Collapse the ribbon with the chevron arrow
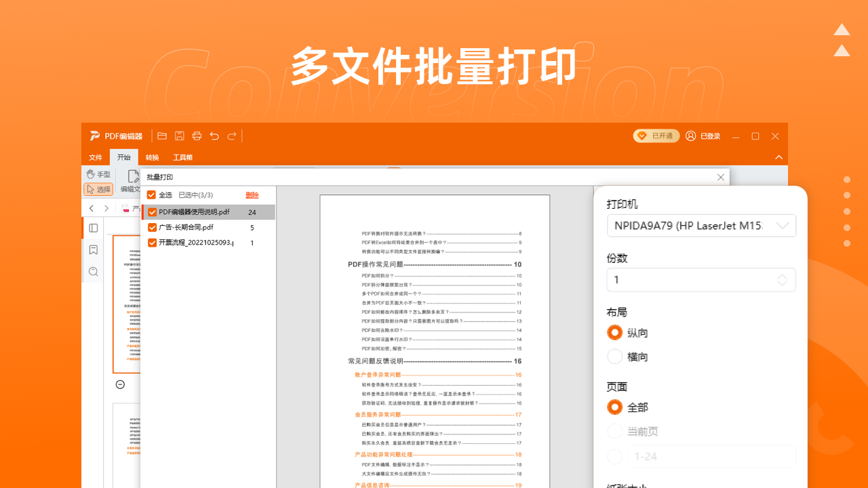The width and height of the screenshot is (868, 488). [x=778, y=157]
